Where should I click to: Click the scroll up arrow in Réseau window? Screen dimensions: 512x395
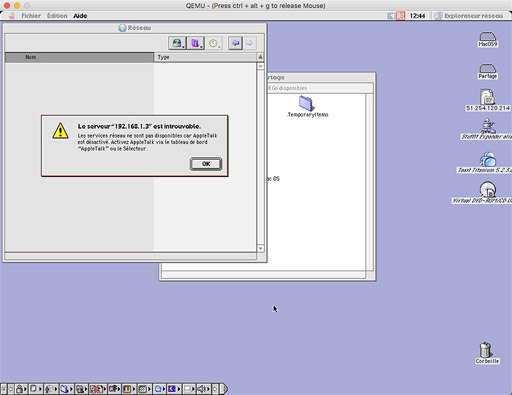pyautogui.click(x=261, y=66)
